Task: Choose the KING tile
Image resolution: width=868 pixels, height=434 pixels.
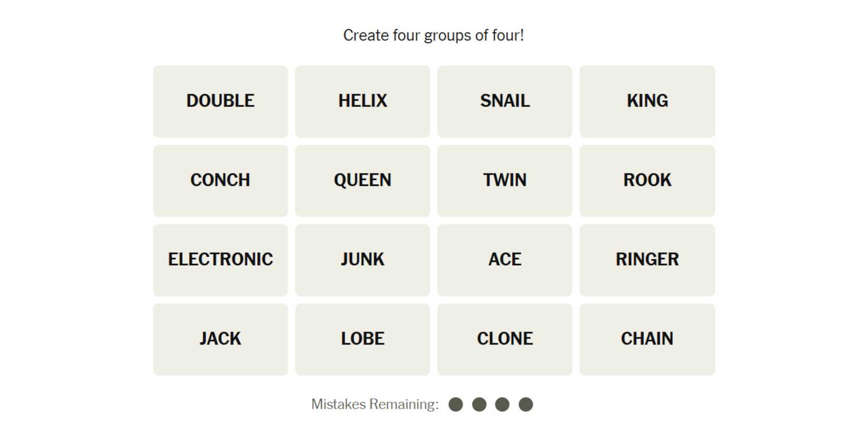Action: (x=647, y=101)
